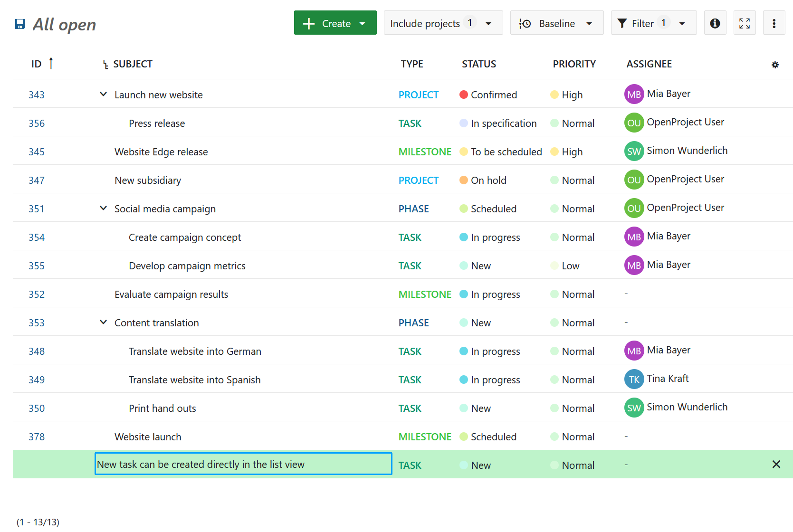Click the Confirmed status of row 343

[x=488, y=95]
